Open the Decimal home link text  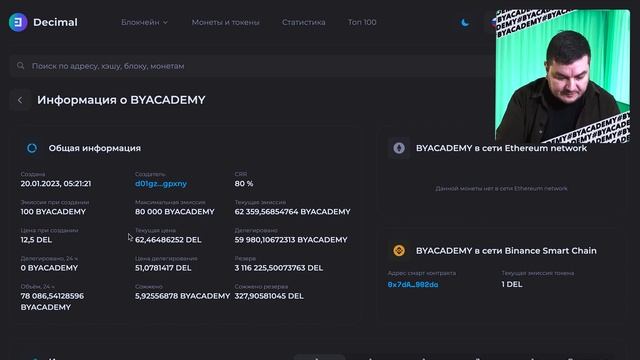55,22
